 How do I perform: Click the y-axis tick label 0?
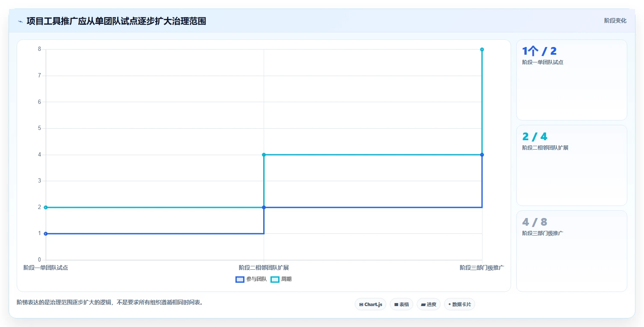point(39,260)
